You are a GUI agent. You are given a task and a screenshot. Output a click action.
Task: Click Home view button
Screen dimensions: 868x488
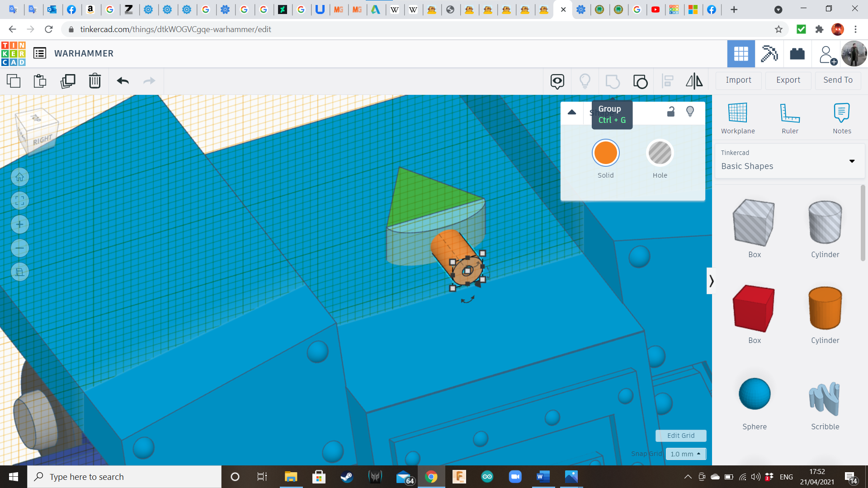[x=20, y=177]
